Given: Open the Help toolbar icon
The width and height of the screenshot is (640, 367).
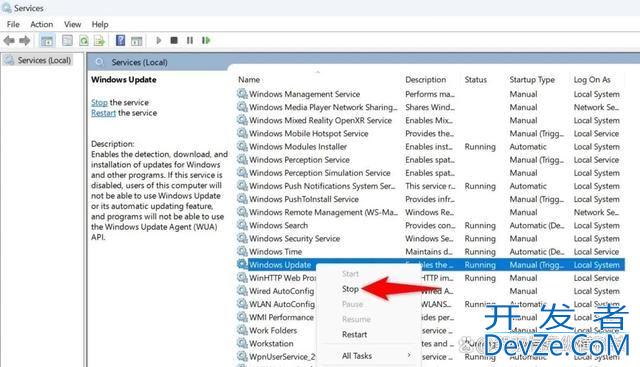Looking at the screenshot, I should pyautogui.click(x=120, y=40).
